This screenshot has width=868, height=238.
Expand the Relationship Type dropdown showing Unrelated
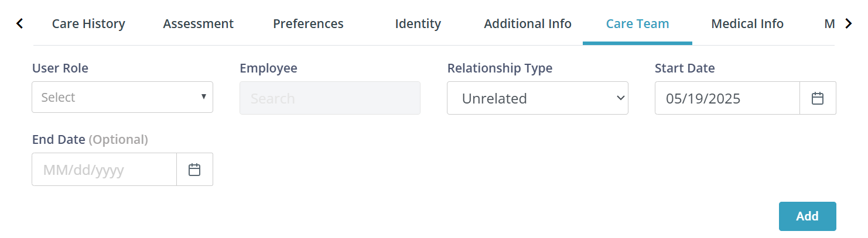point(538,98)
